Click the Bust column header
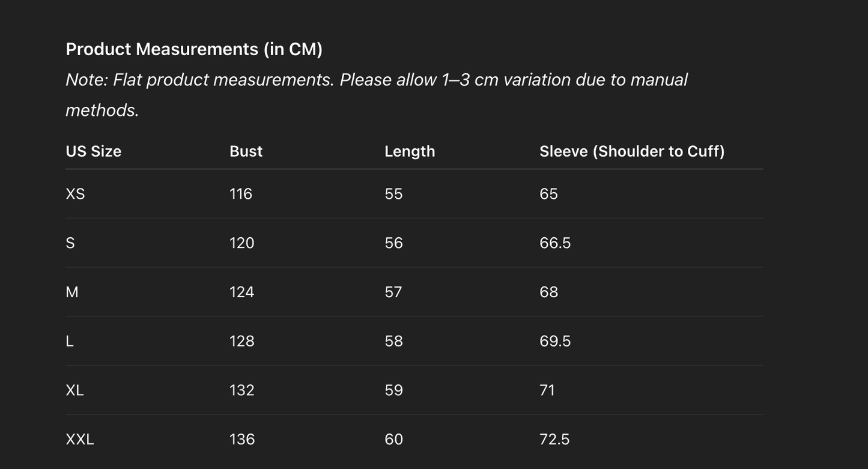Screen dimensions: 868x469 246,151
